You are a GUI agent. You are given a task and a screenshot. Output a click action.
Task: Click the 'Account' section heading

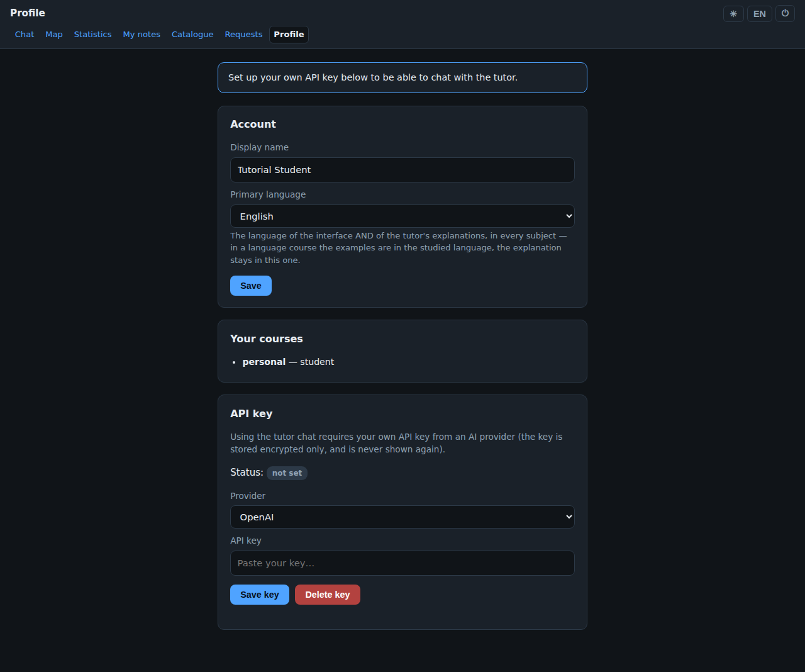tap(253, 124)
